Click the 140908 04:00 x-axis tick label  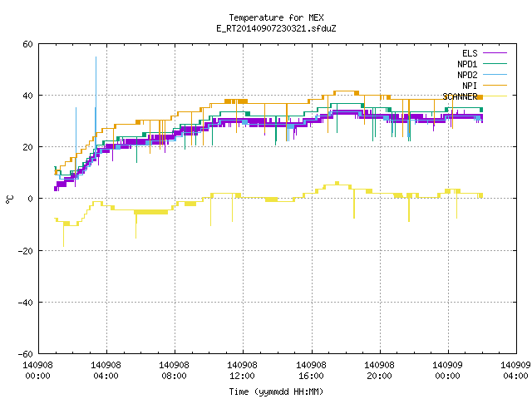(x=106, y=371)
